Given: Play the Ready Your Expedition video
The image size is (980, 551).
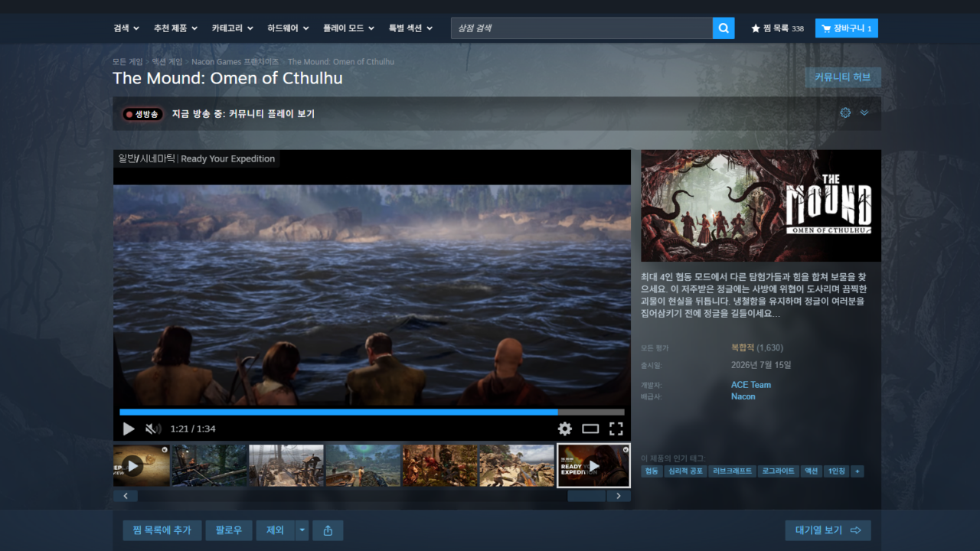Looking at the screenshot, I should pos(129,429).
